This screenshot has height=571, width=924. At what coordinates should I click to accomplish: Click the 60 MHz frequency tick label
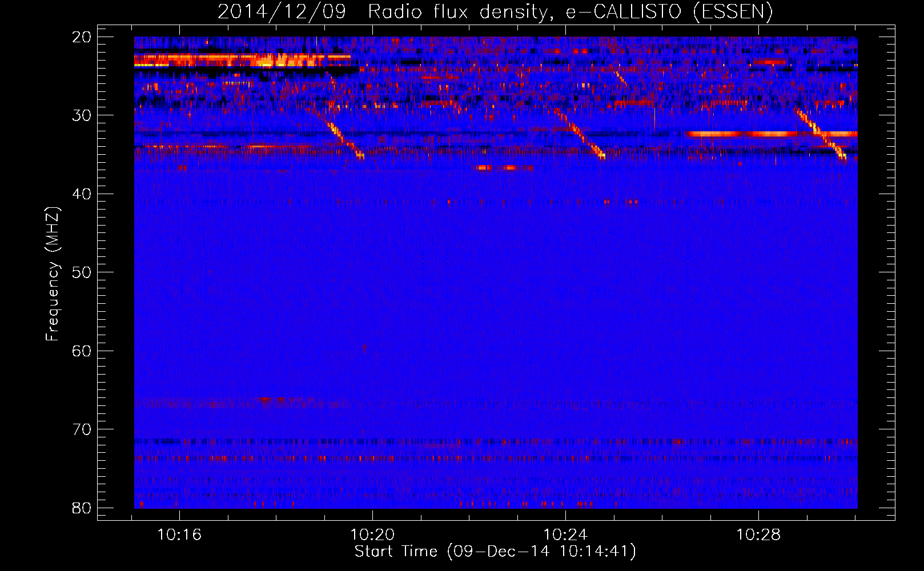tap(82, 351)
